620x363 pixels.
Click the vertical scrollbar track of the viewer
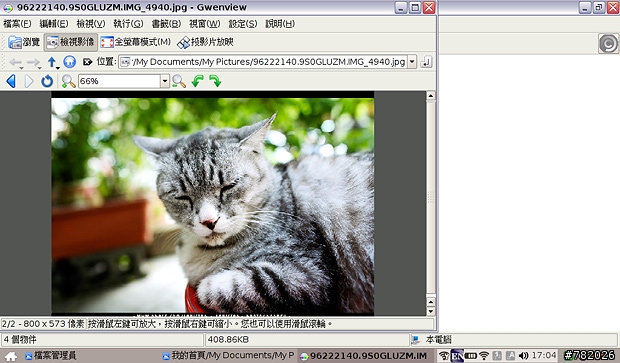click(x=431, y=198)
